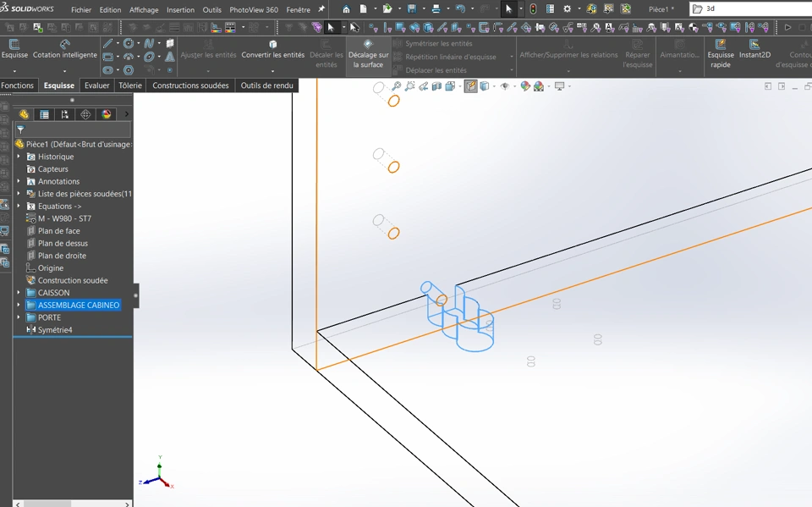
Task: Switch to Outils de rendu tab
Action: (x=266, y=85)
